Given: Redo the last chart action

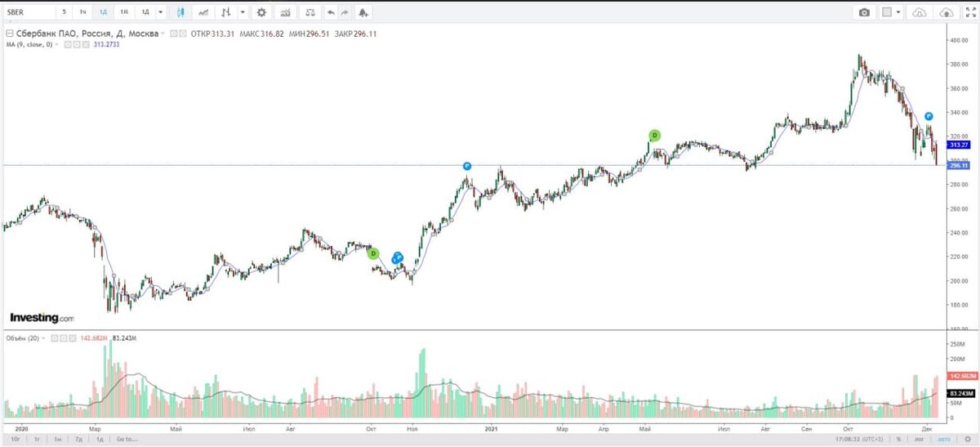Looking at the screenshot, I should [x=345, y=12].
